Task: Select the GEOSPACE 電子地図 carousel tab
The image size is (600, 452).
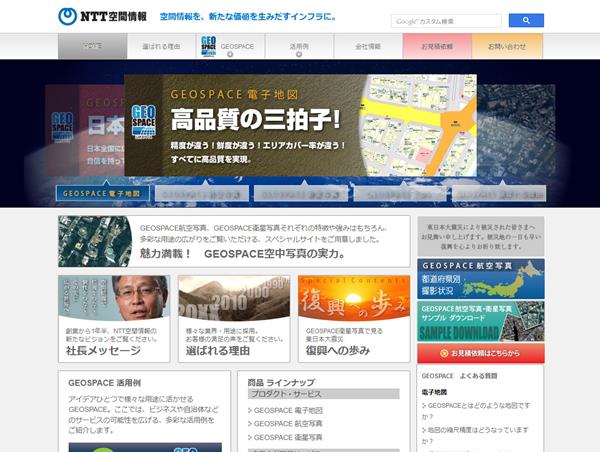Action: 103,193
